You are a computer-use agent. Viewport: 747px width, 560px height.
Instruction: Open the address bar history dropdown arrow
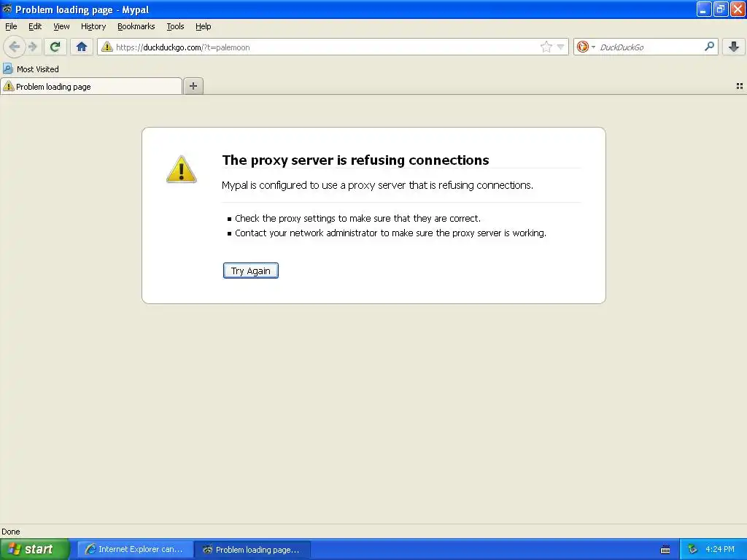click(560, 47)
